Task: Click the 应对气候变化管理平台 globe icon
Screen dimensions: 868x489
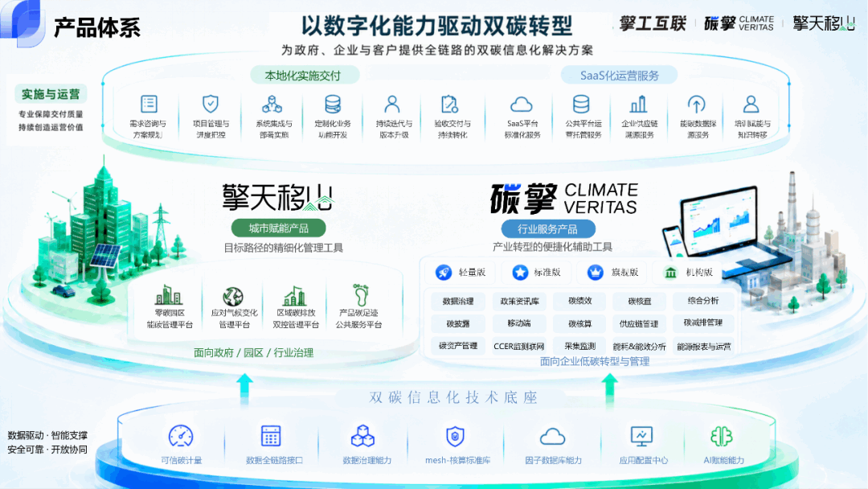Action: tap(233, 296)
